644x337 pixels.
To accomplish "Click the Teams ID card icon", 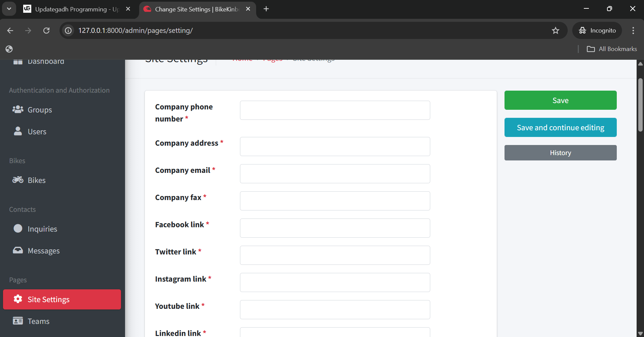I will click(x=18, y=321).
